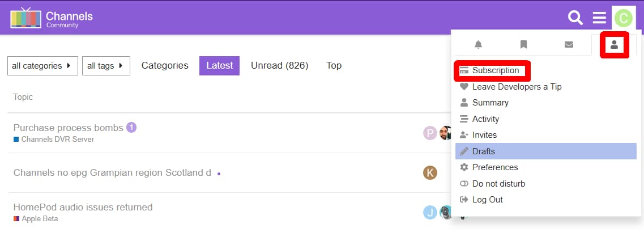Screen dimensions: 644x232
Task: Expand the all categories dropdown
Action: pyautogui.click(x=42, y=66)
